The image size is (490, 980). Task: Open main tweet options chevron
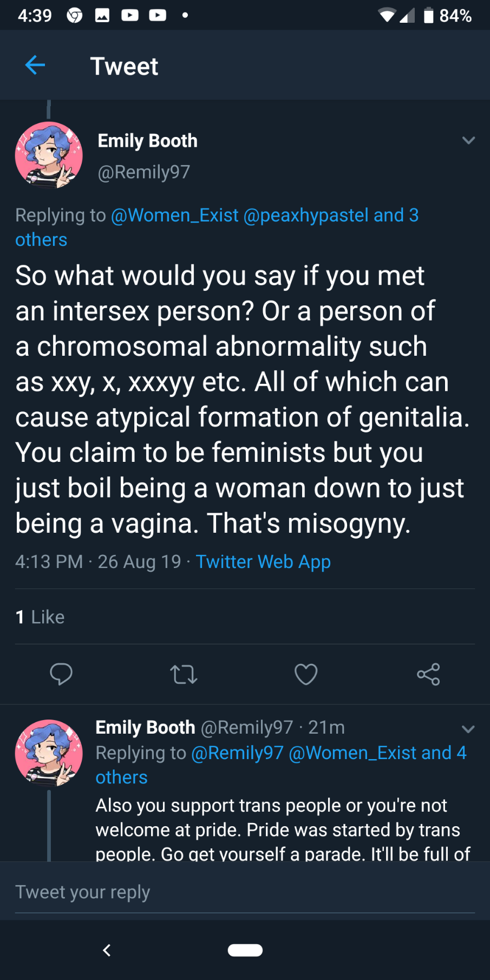(x=468, y=141)
